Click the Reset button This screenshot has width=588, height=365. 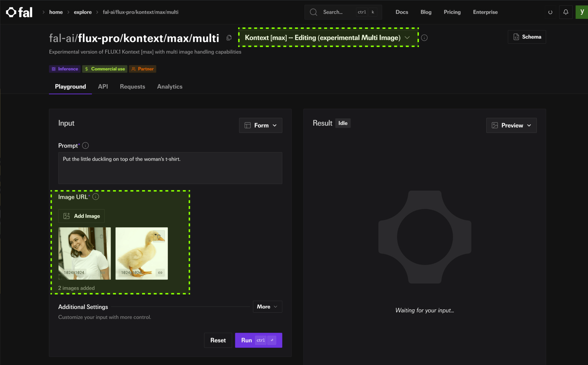[x=218, y=340]
